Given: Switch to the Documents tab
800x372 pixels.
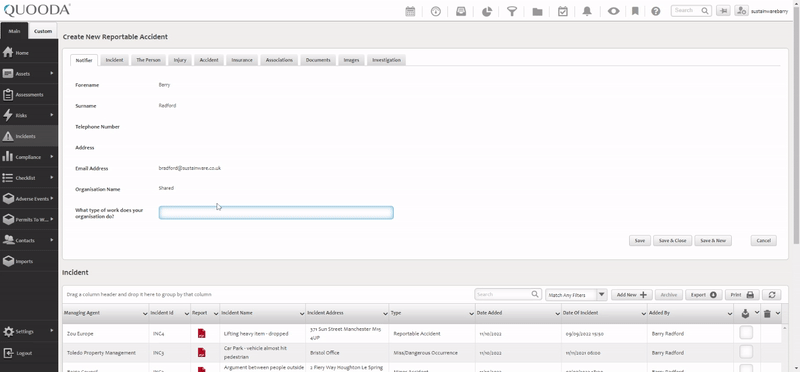Looking at the screenshot, I should 318,60.
